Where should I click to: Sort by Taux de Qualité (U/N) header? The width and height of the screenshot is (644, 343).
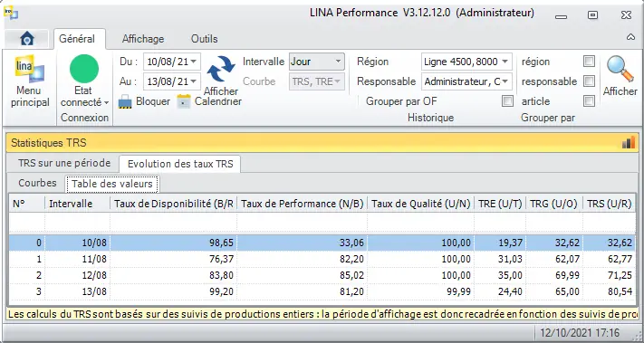pyautogui.click(x=420, y=204)
